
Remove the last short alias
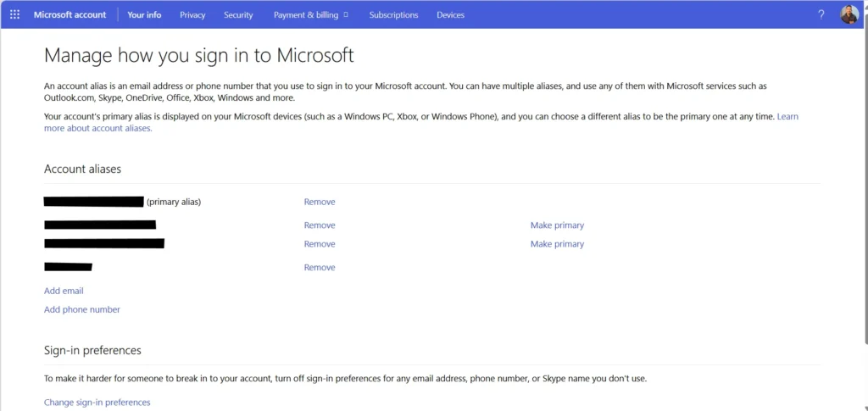(320, 267)
